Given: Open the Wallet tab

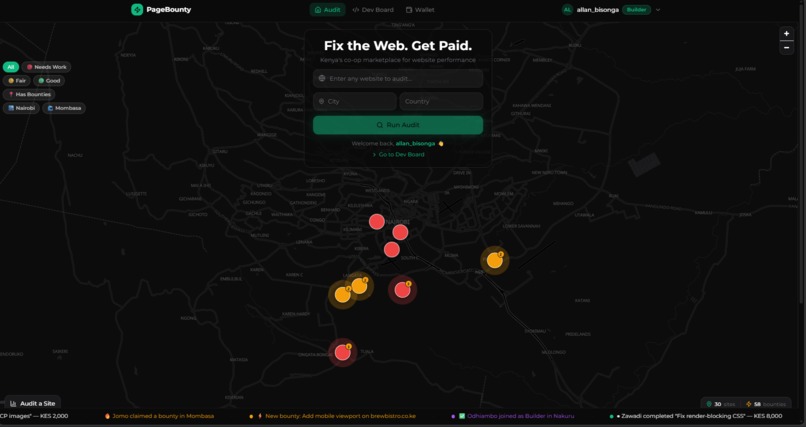Looking at the screenshot, I should click(420, 10).
